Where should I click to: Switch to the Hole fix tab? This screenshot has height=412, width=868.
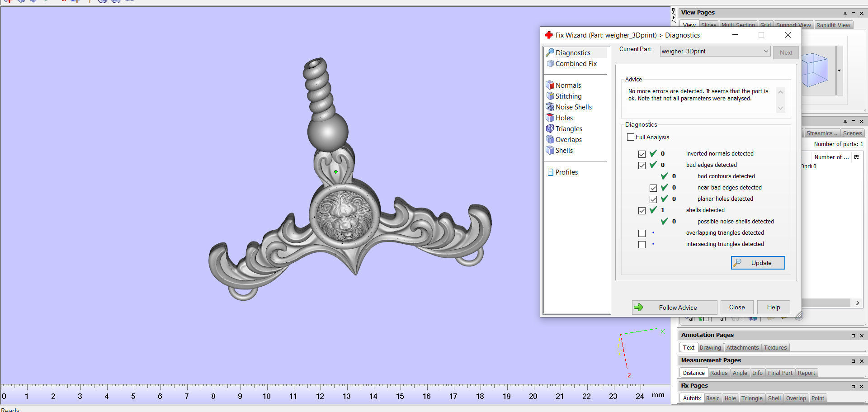point(730,398)
